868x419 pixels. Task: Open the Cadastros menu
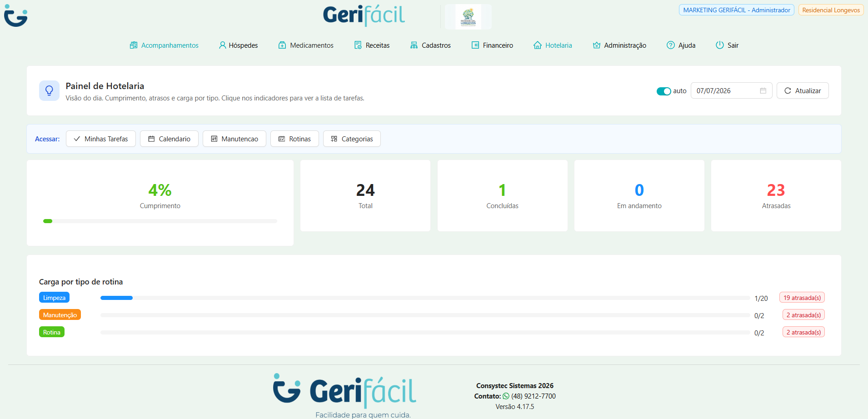[430, 45]
